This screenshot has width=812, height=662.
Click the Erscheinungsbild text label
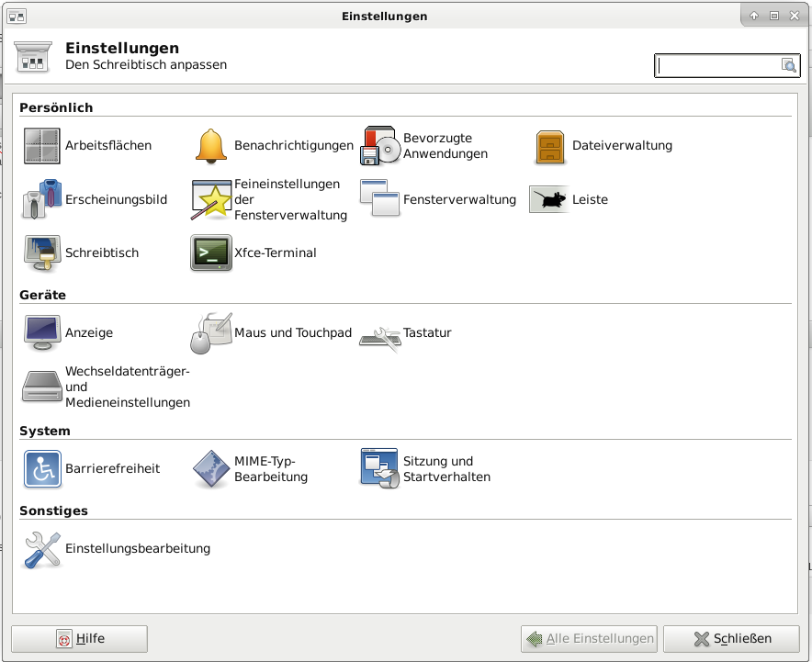116,199
